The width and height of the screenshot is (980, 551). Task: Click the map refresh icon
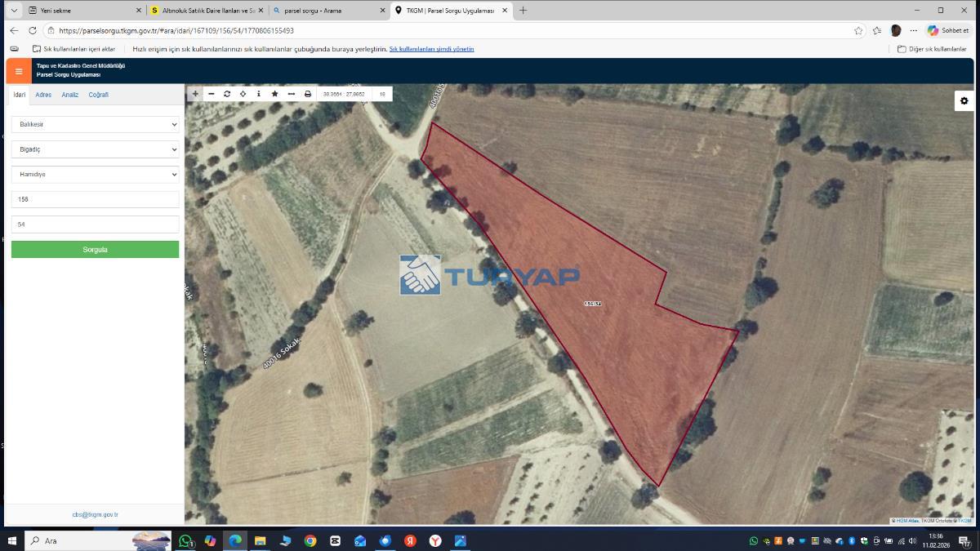(227, 94)
